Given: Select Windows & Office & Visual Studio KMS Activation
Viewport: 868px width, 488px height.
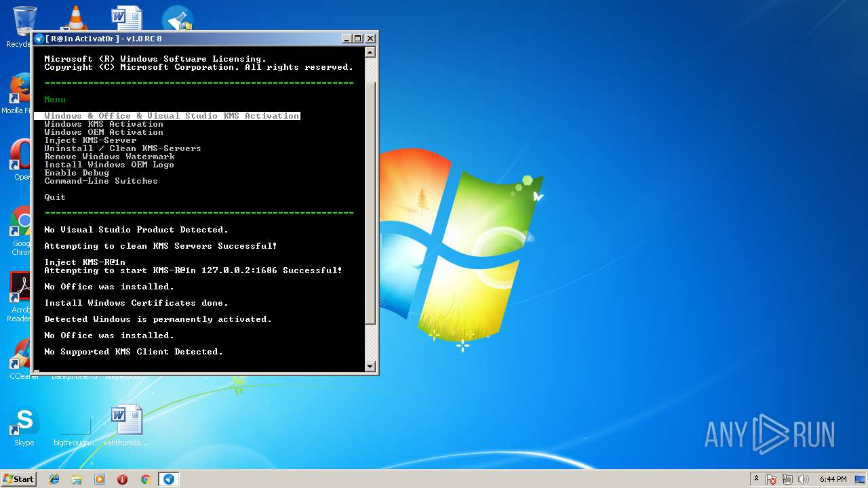Looking at the screenshot, I should (x=167, y=116).
